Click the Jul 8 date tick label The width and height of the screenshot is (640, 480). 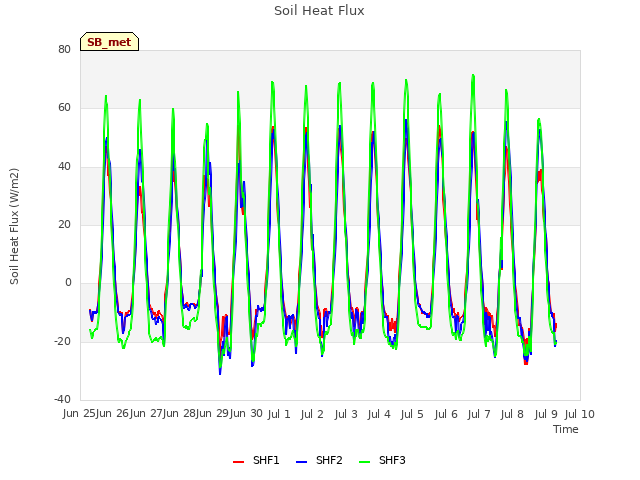point(512,414)
